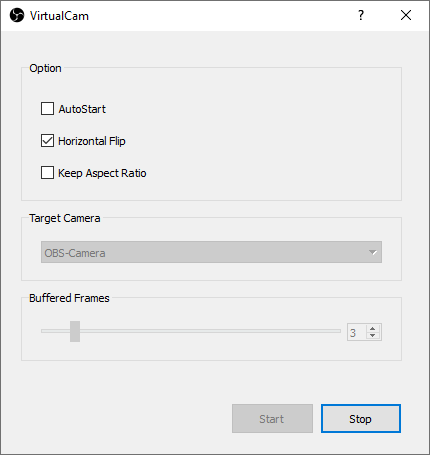
Task: Click the VirtualCam window title text
Action: [59, 16]
